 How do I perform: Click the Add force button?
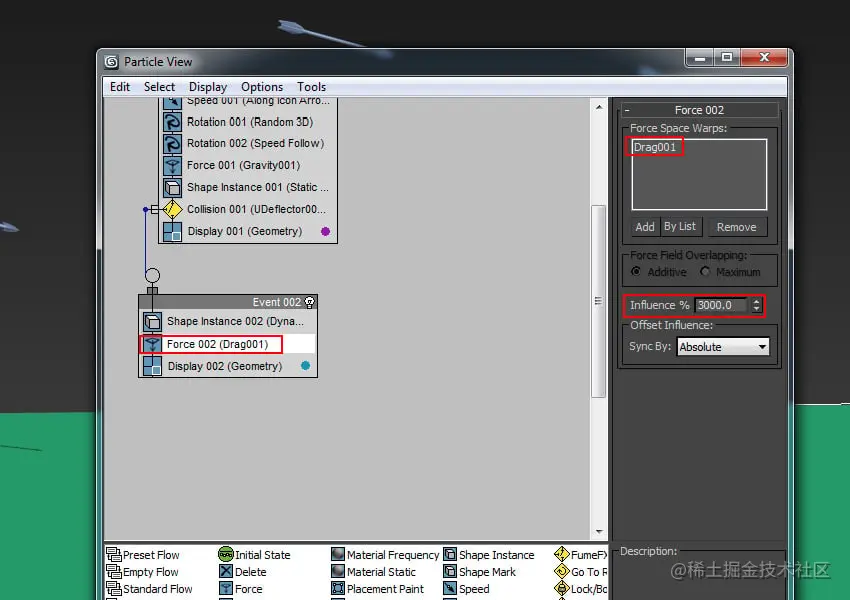tap(645, 227)
